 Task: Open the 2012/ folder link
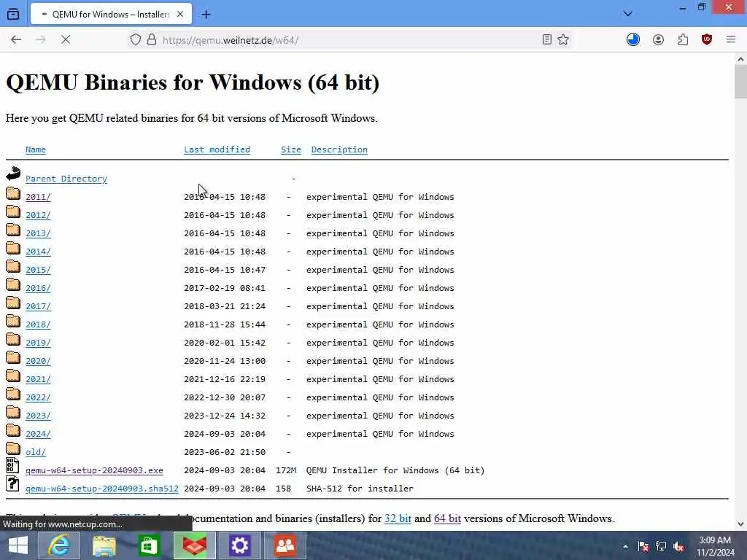coord(38,215)
